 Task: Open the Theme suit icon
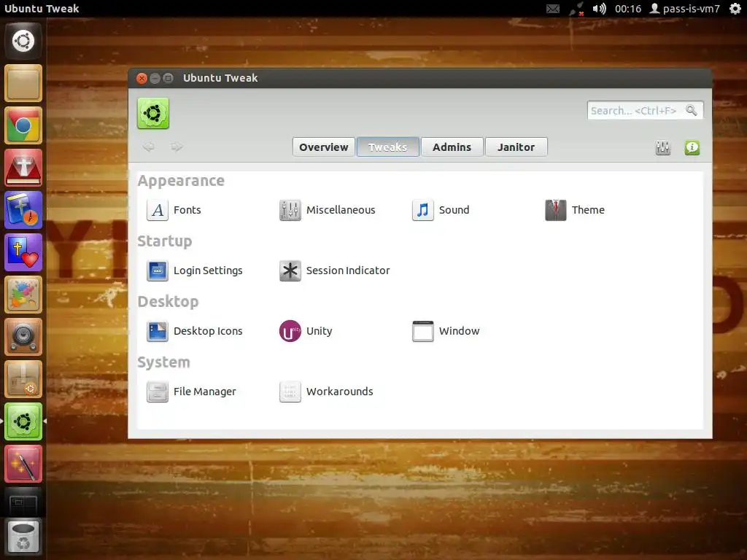(555, 210)
